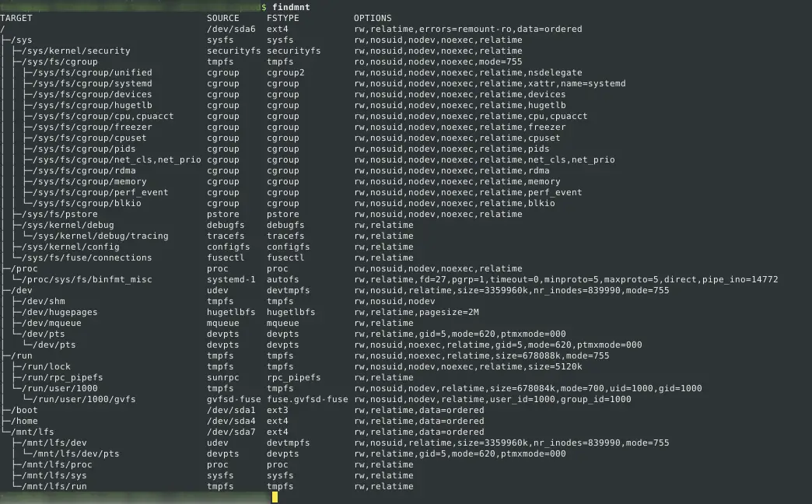This screenshot has width=812, height=504.
Task: Click the /sys/fs/cgroup/memory target
Action: (89, 181)
